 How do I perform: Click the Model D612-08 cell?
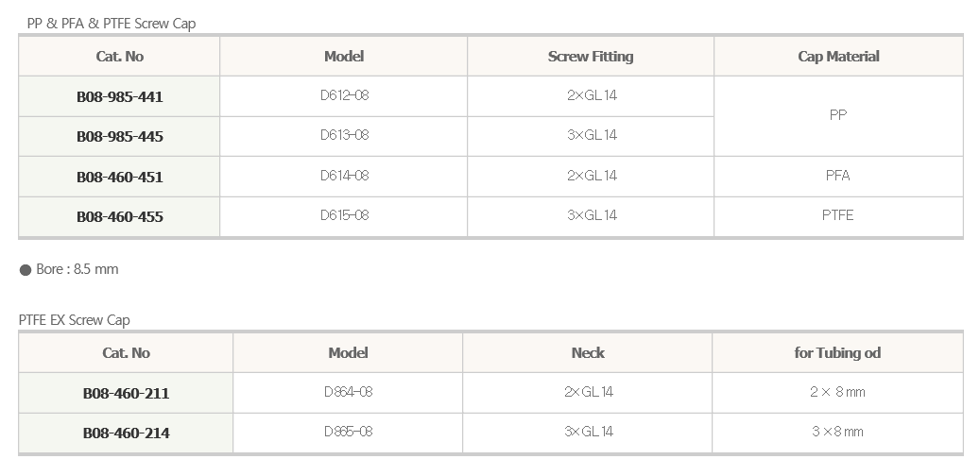(344, 96)
